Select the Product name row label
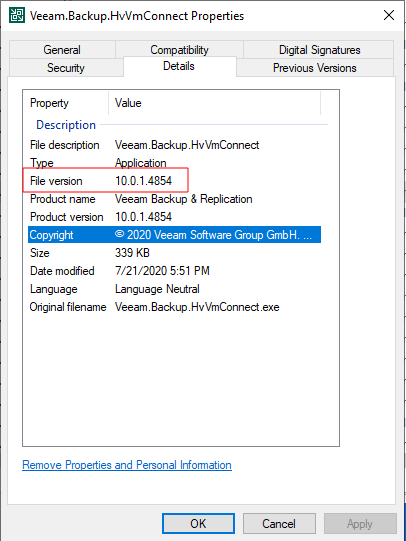The width and height of the screenshot is (406, 541). click(x=62, y=199)
